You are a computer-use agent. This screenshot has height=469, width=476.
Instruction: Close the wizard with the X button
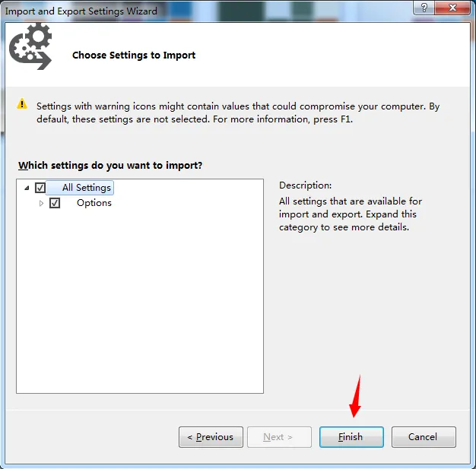452,8
